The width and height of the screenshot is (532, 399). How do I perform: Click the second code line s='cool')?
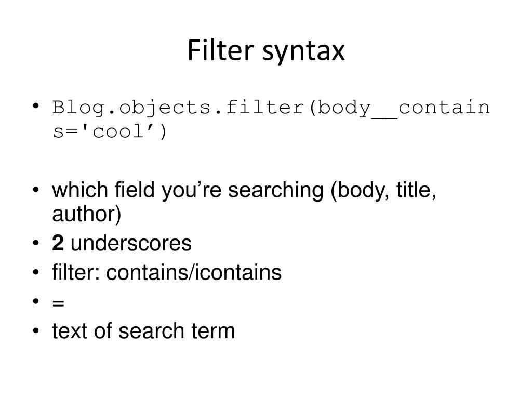(x=110, y=131)
